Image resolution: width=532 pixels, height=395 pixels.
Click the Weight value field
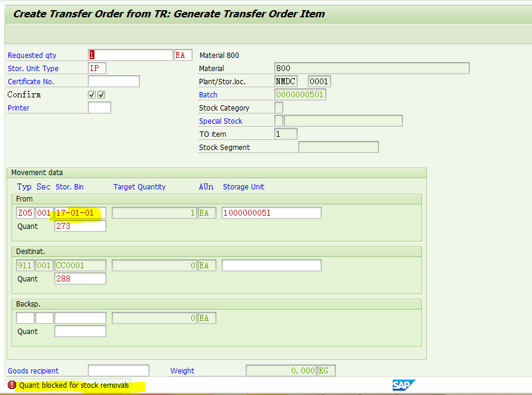click(x=282, y=370)
